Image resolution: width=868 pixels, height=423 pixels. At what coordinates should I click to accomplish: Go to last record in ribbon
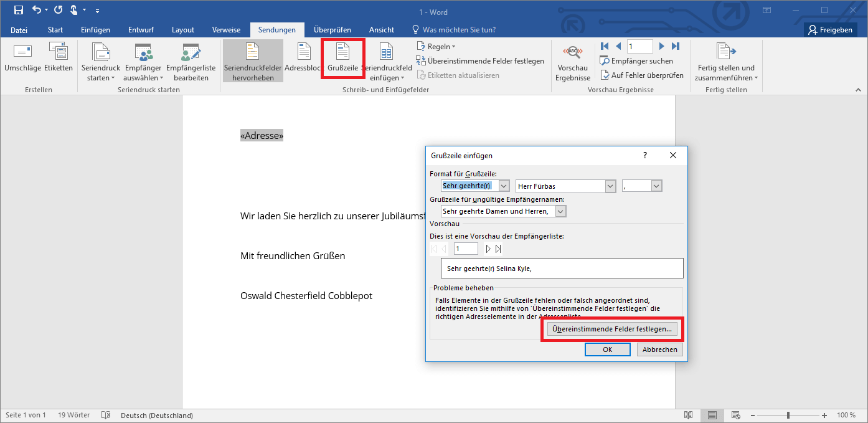676,46
